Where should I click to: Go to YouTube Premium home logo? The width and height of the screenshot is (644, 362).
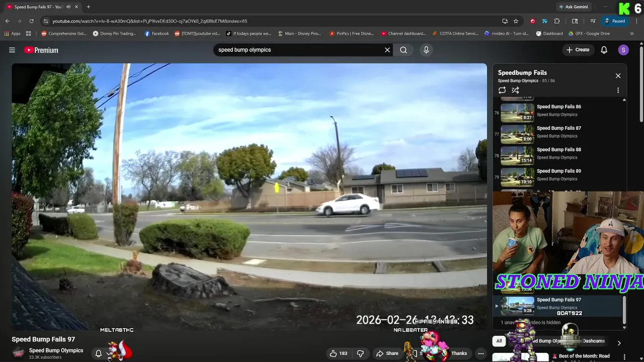(x=41, y=50)
